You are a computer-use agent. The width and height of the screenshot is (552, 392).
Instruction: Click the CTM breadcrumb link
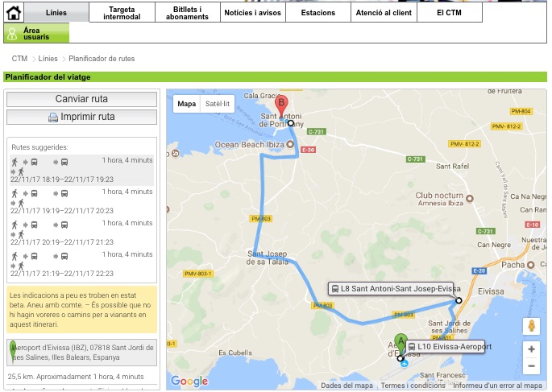point(19,59)
